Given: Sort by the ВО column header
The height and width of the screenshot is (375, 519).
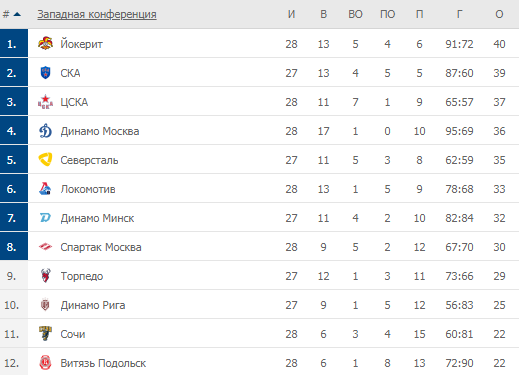Looking at the screenshot, I should pos(355,14).
